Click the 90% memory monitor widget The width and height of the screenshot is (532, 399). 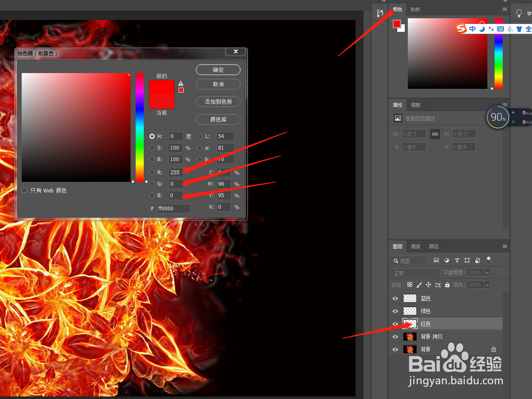tap(498, 117)
